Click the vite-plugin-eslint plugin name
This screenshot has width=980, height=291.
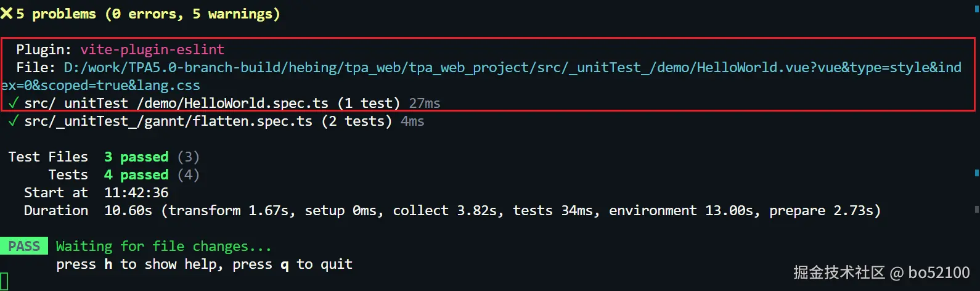[152, 49]
